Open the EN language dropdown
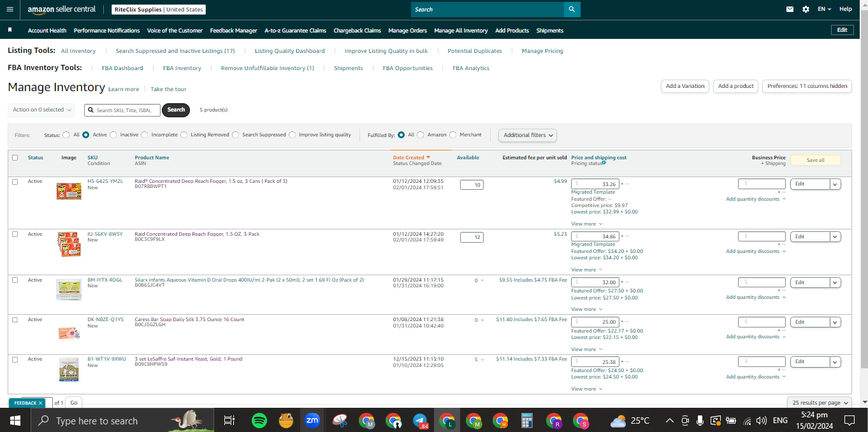The width and height of the screenshot is (868, 432). pos(825,10)
